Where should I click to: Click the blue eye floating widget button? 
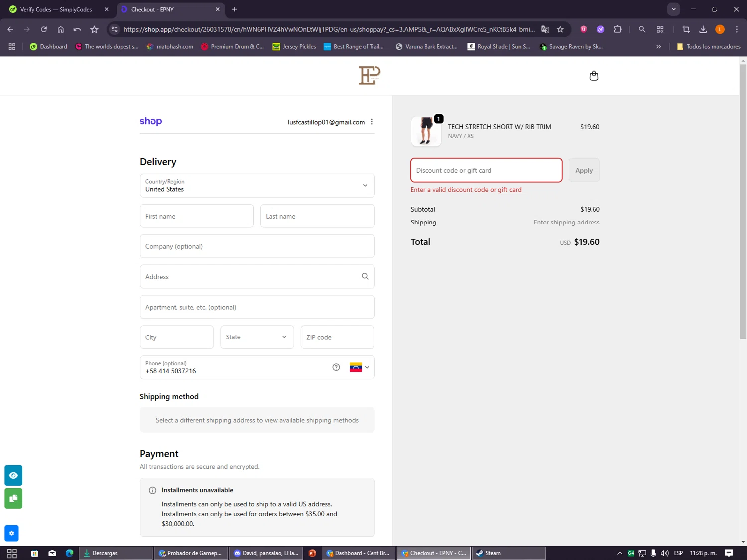[13, 475]
